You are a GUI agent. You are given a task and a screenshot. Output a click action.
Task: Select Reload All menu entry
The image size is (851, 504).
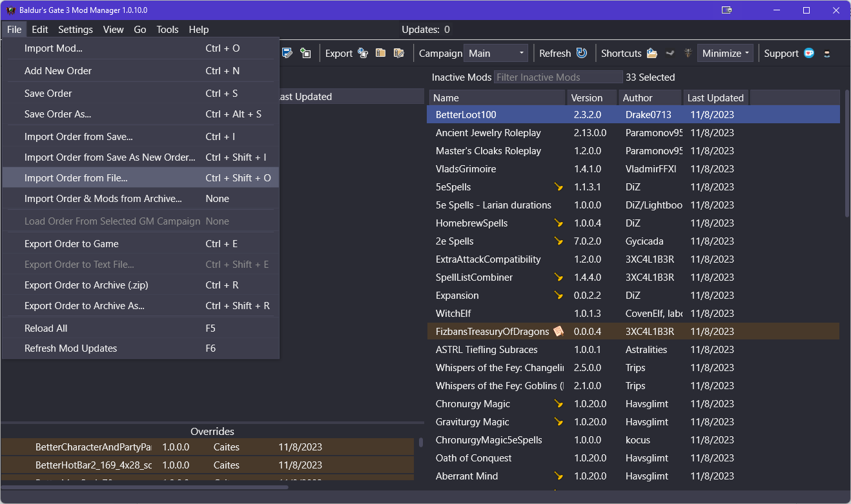[141, 328]
